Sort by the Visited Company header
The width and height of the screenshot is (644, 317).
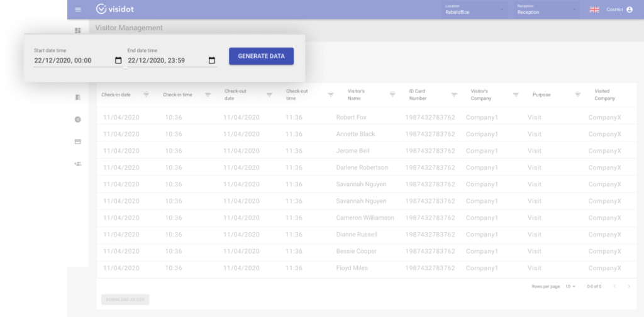coord(605,95)
